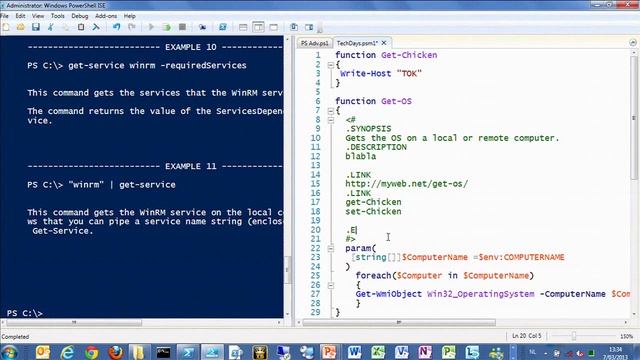The image size is (640, 360).
Task: Click the console prompt PS C:\>
Action: coord(24,313)
